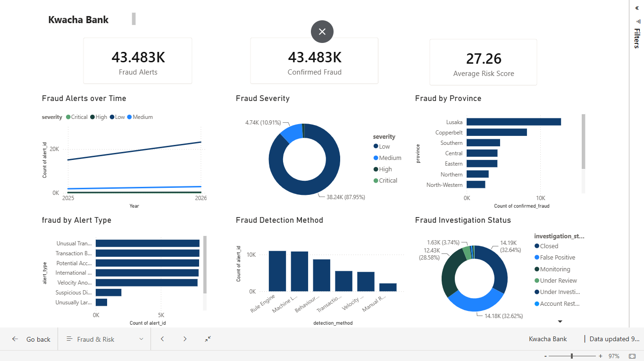The height and width of the screenshot is (361, 644).
Task: Click the Data updated status text
Action: 615,339
